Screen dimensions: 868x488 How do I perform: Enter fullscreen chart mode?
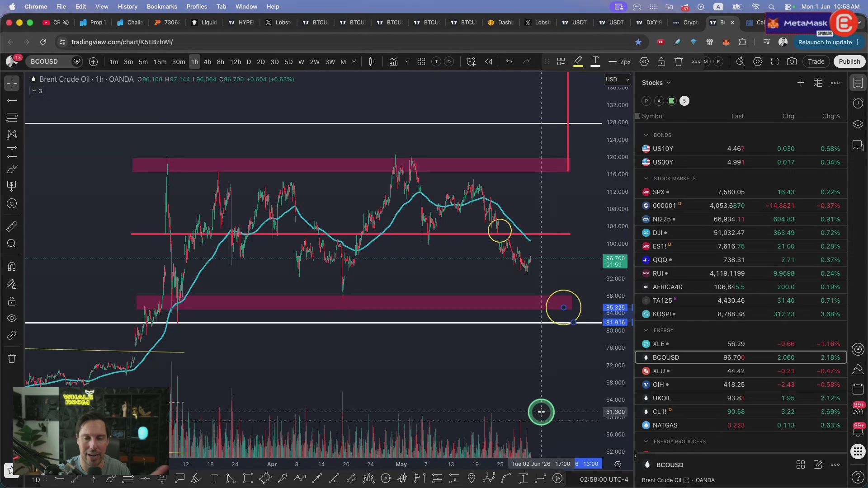pyautogui.click(x=775, y=62)
